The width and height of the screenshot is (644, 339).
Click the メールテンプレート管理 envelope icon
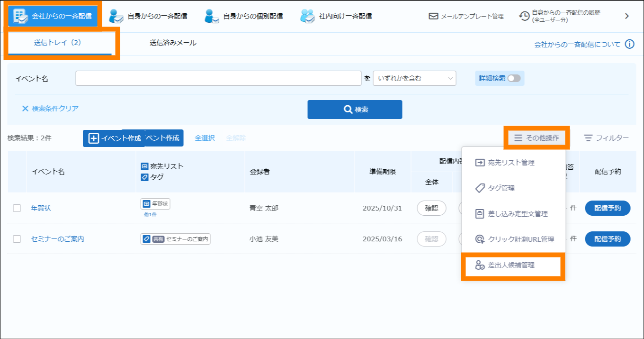[433, 16]
